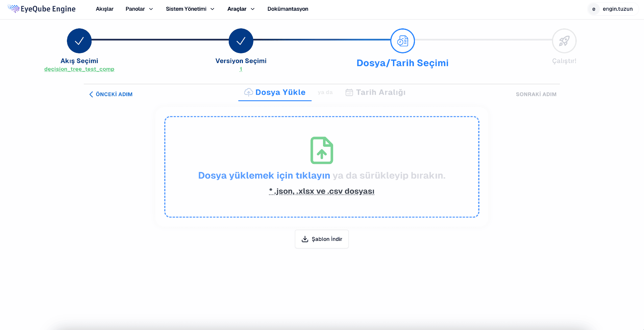Switch to the Tarih Aralığı tab
The height and width of the screenshot is (330, 644).
tap(375, 92)
